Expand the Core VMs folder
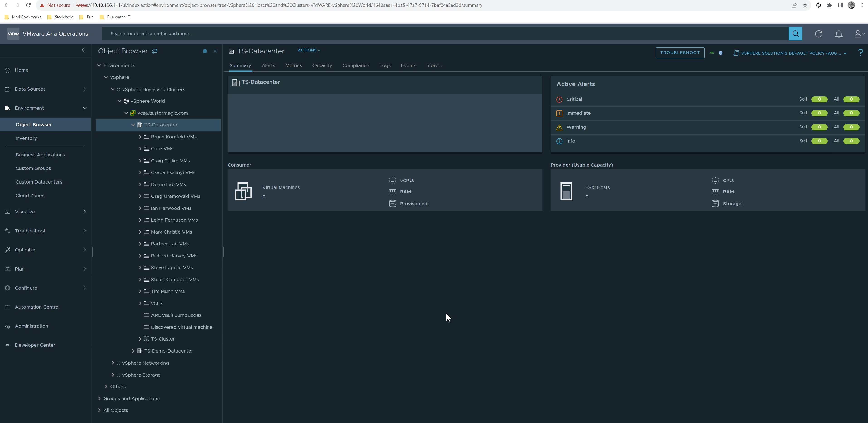The height and width of the screenshot is (423, 868). pos(140,149)
